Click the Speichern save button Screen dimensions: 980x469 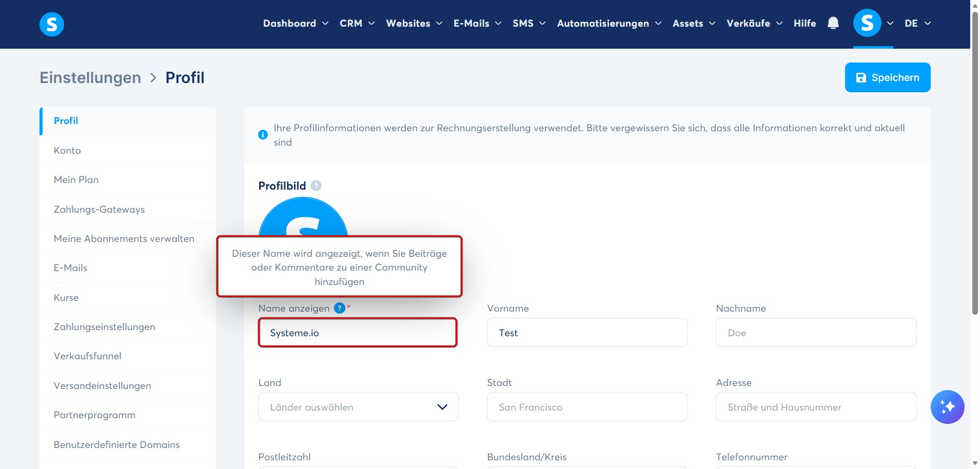(x=888, y=77)
